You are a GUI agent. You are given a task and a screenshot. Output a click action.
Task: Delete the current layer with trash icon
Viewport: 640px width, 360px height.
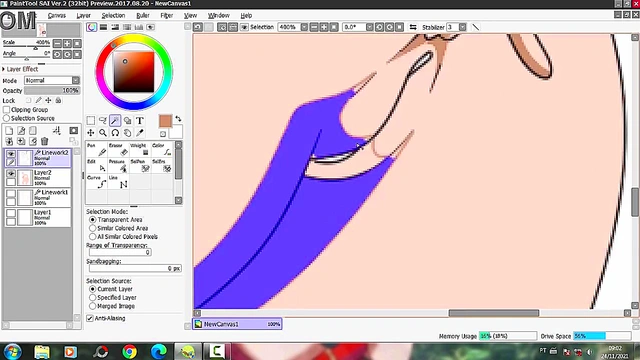tap(44, 141)
